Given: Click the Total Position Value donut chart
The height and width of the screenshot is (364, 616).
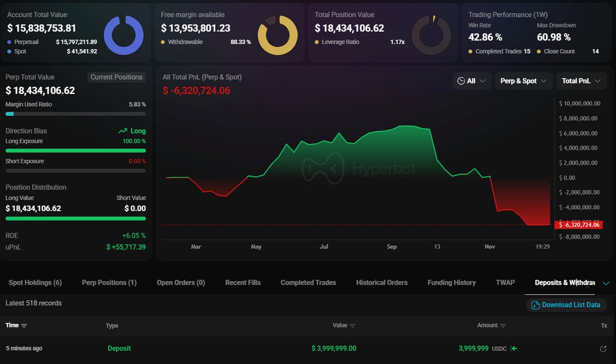Looking at the screenshot, I should click(x=431, y=35).
